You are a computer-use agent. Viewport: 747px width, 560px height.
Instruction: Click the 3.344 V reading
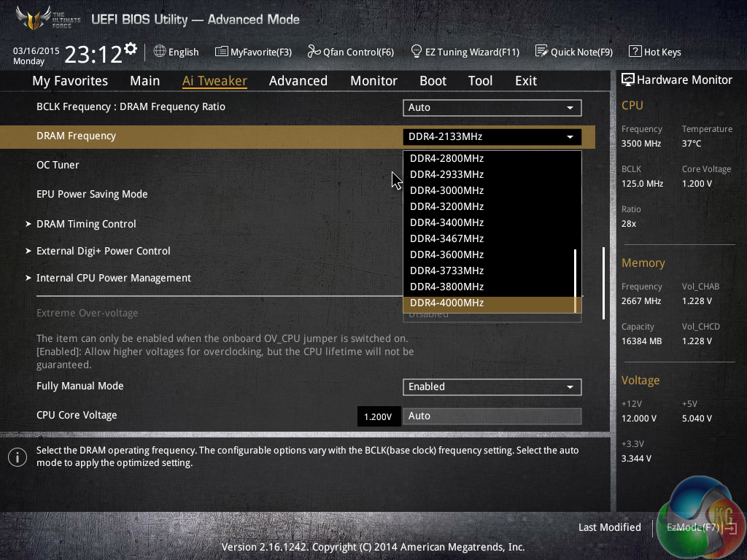636,459
